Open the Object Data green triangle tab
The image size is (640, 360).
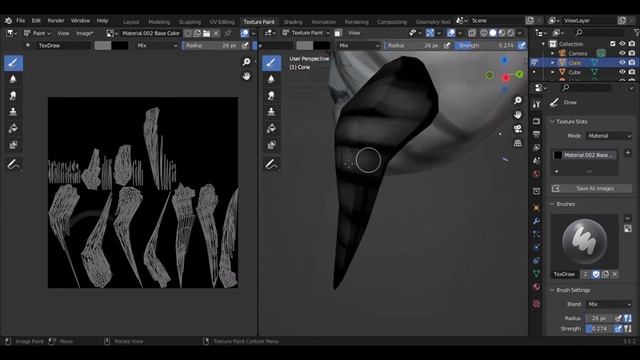tap(536, 273)
